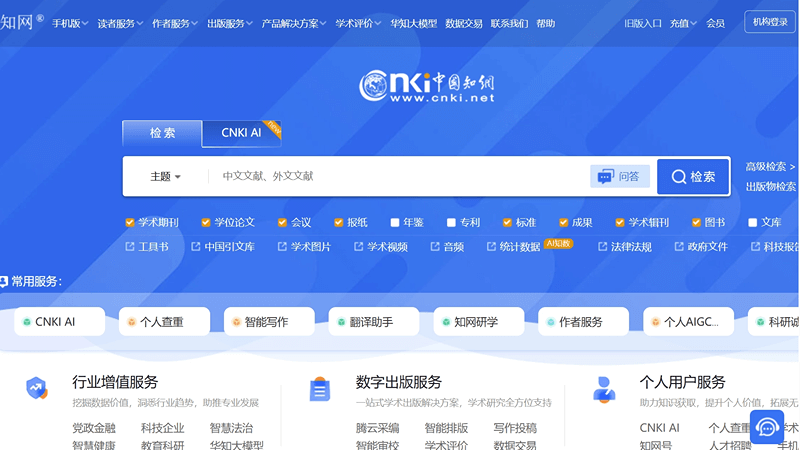The image size is (800, 450).
Task: Click the search input field
Action: pos(398,177)
